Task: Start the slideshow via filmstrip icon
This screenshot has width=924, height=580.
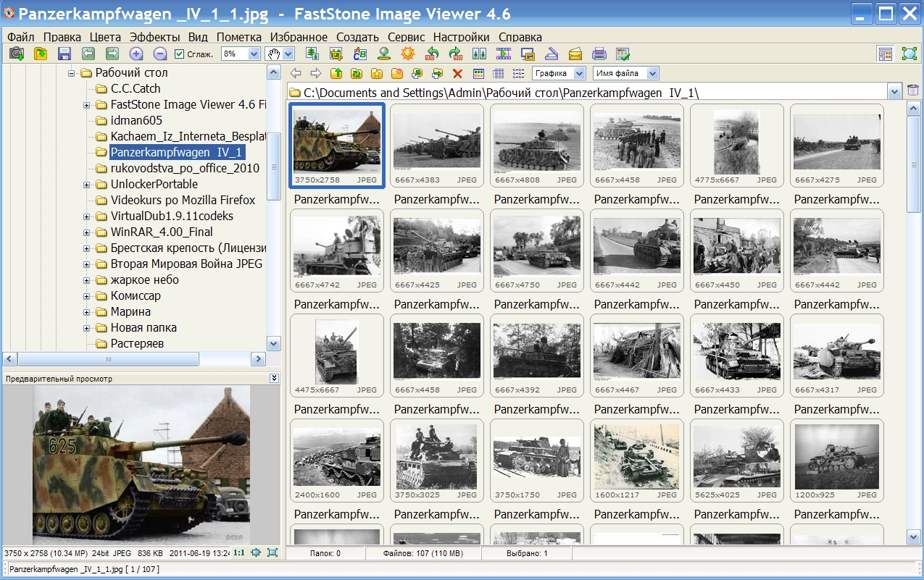Action: pyautogui.click(x=503, y=54)
